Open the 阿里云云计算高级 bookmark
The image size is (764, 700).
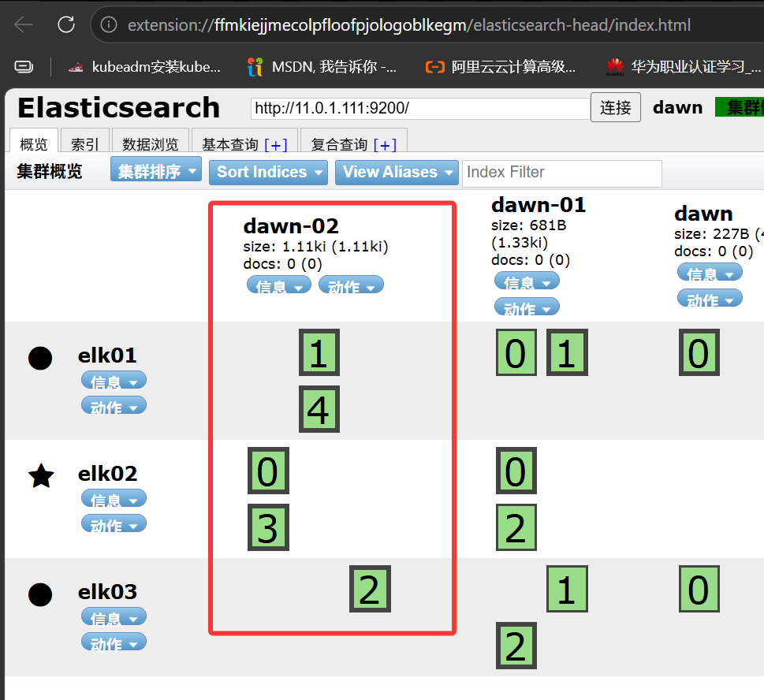(x=501, y=67)
